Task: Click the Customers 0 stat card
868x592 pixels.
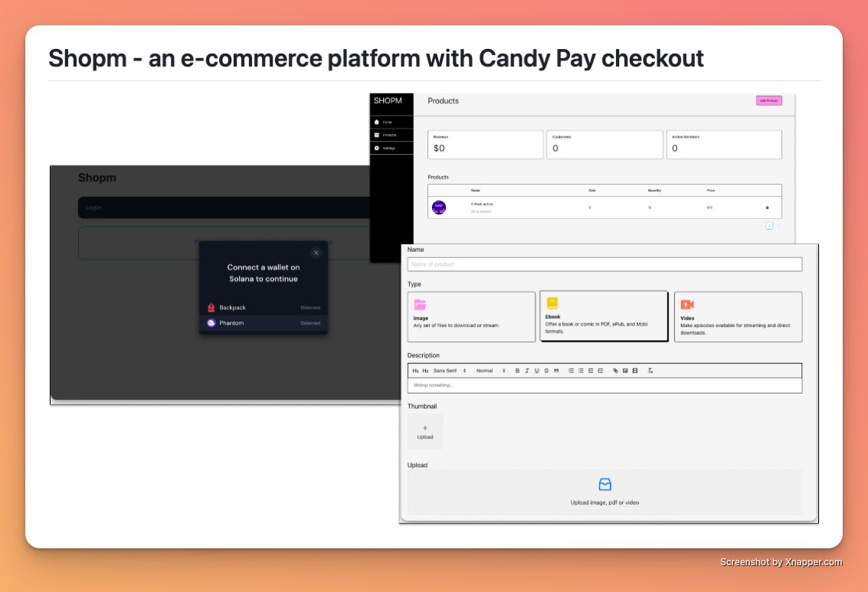Action: coord(604,145)
